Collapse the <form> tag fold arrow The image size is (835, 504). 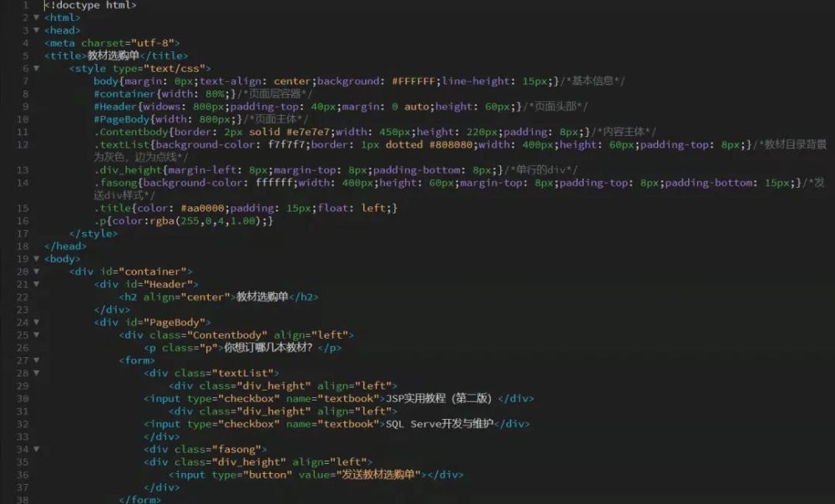pos(36,360)
